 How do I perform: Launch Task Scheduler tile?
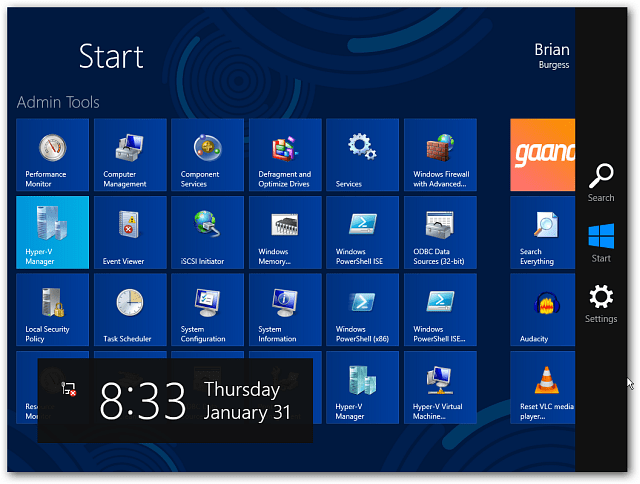tap(130, 310)
